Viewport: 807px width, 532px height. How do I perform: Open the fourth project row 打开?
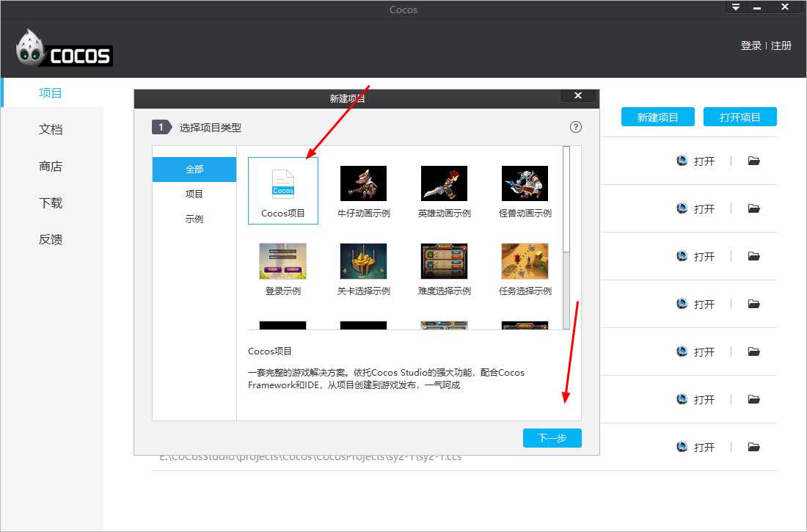coord(695,304)
